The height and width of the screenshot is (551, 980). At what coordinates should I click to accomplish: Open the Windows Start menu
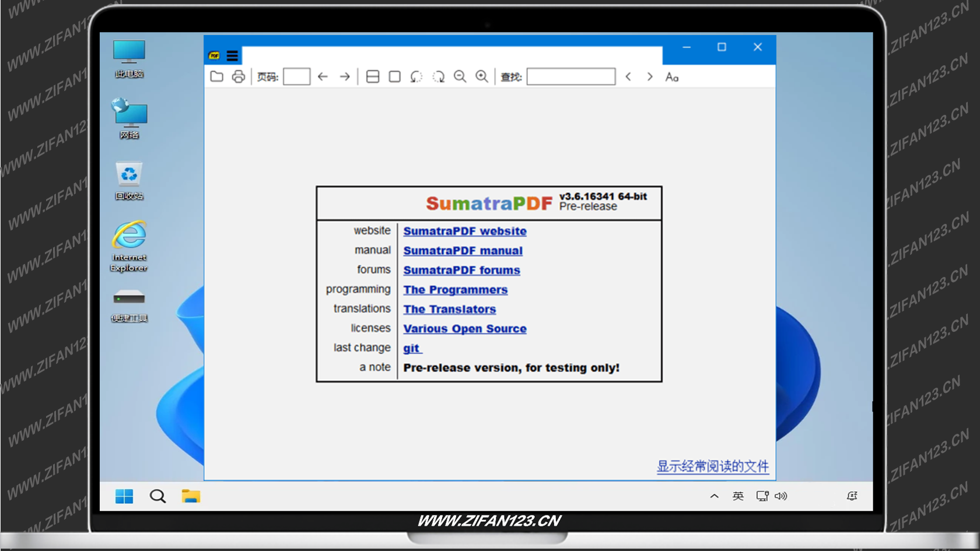pos(124,496)
